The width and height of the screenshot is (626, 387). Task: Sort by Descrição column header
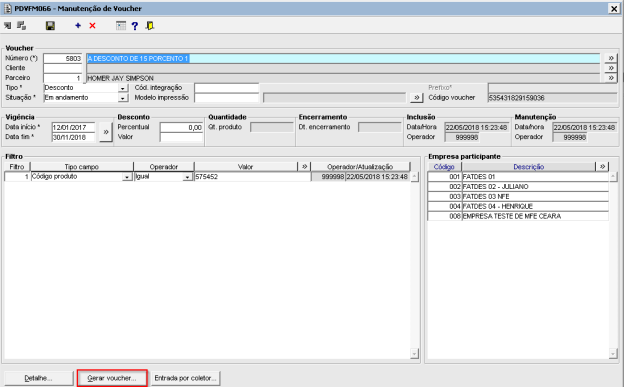click(529, 167)
